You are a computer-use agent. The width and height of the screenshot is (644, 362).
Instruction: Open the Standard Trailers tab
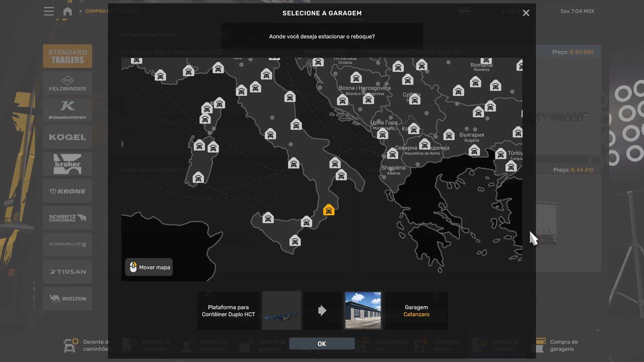pyautogui.click(x=67, y=56)
